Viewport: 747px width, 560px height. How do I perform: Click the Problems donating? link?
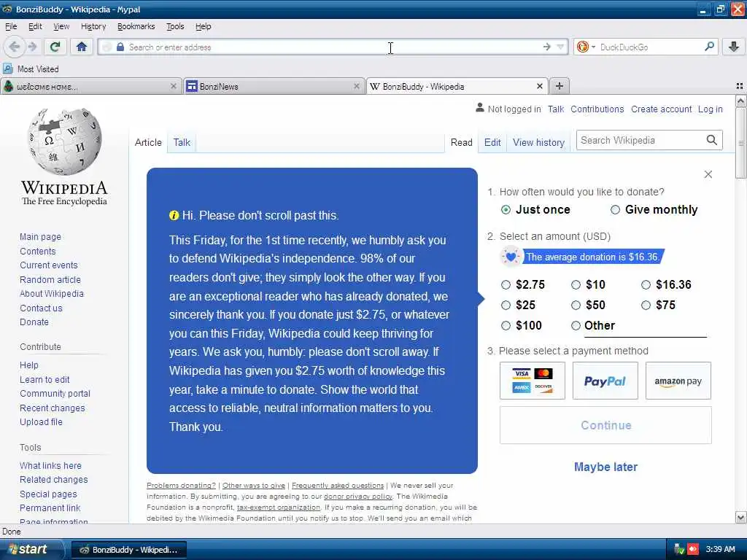(x=181, y=485)
